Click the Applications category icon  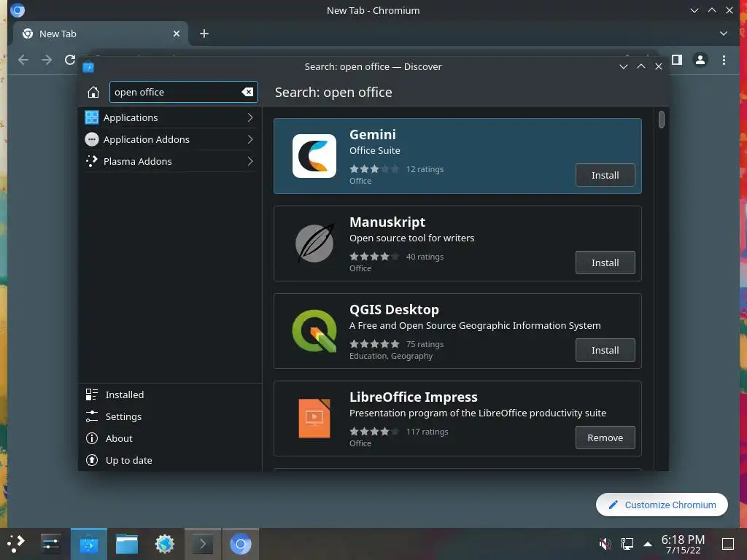pos(91,117)
